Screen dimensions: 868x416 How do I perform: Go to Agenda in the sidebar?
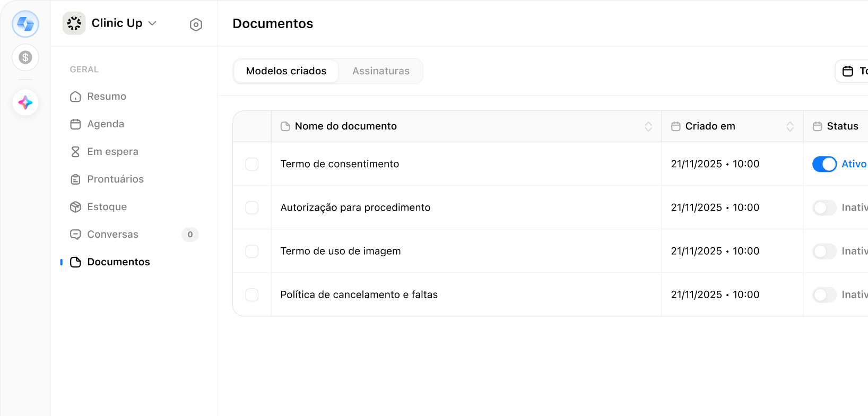tap(106, 124)
